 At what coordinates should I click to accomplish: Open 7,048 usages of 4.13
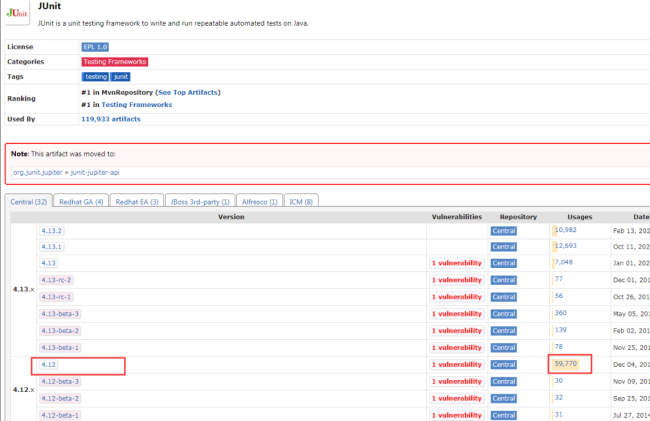coord(564,262)
